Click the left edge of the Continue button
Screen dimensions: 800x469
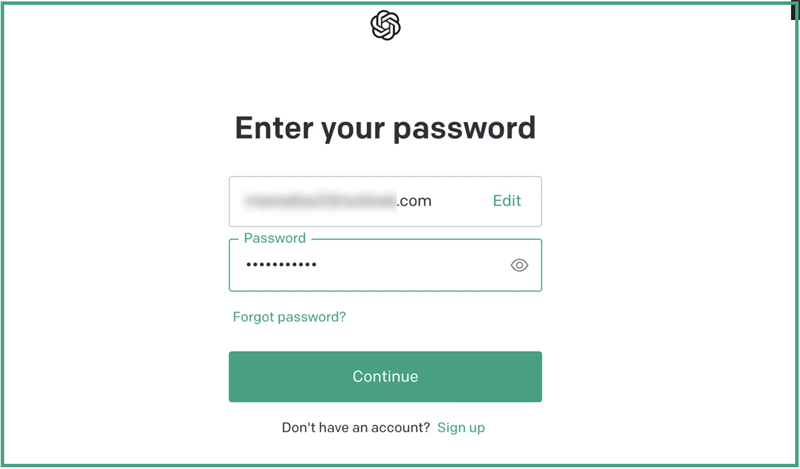[238, 377]
